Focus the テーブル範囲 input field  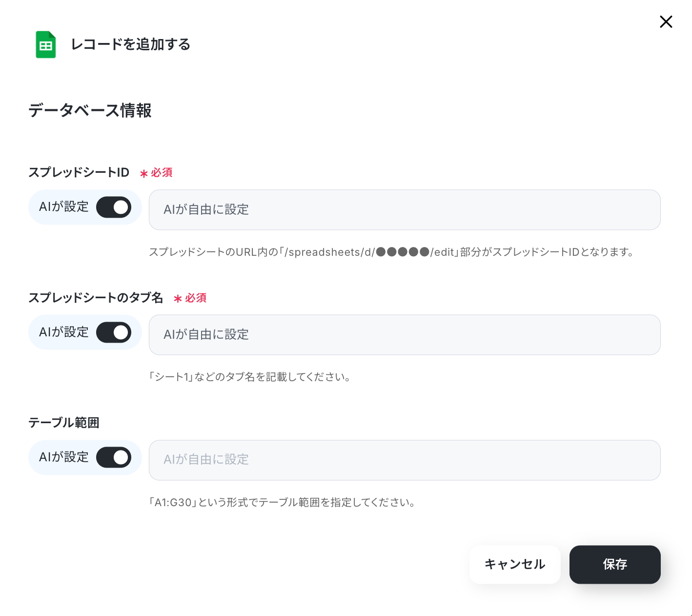pos(405,460)
